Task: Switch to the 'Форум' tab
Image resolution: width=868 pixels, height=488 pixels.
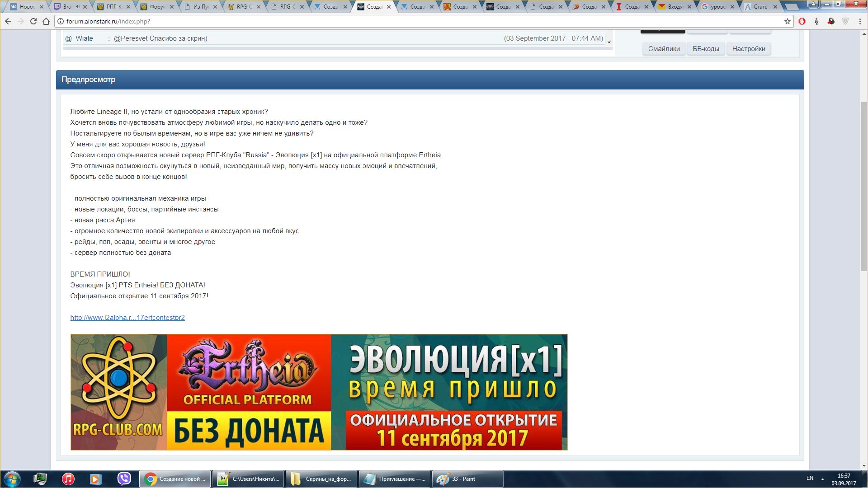Action: [156, 7]
